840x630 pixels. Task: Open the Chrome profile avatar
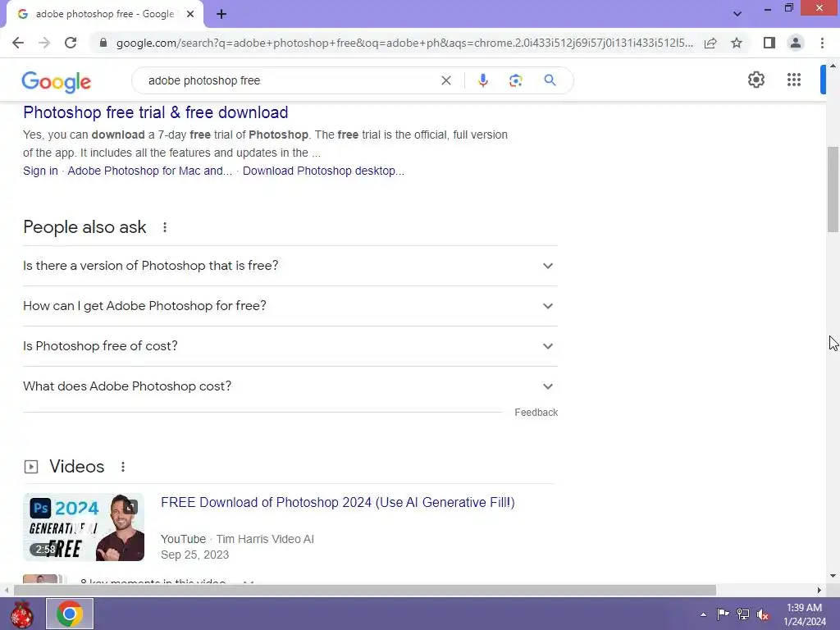point(796,43)
